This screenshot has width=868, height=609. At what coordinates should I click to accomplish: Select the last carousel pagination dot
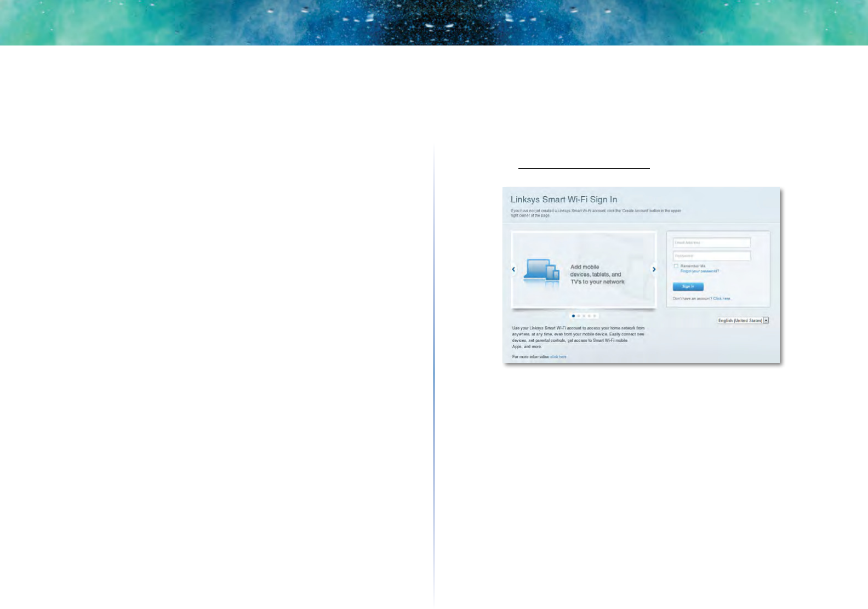click(595, 316)
